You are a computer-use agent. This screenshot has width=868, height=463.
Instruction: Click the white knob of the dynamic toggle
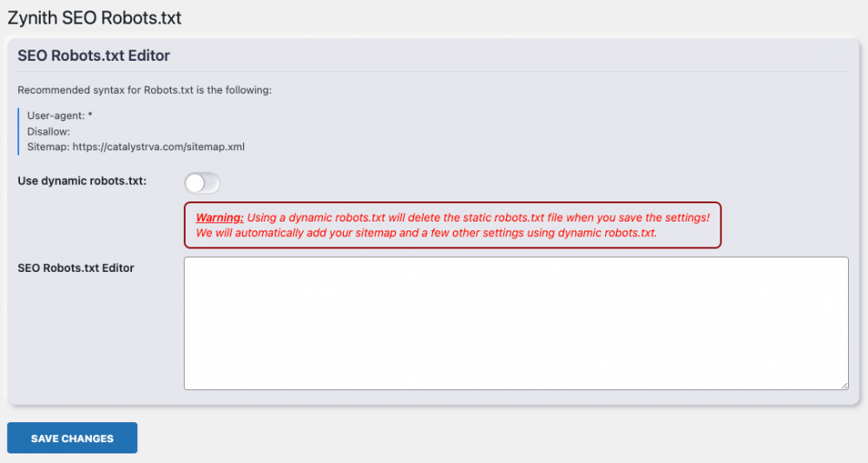[195, 182]
